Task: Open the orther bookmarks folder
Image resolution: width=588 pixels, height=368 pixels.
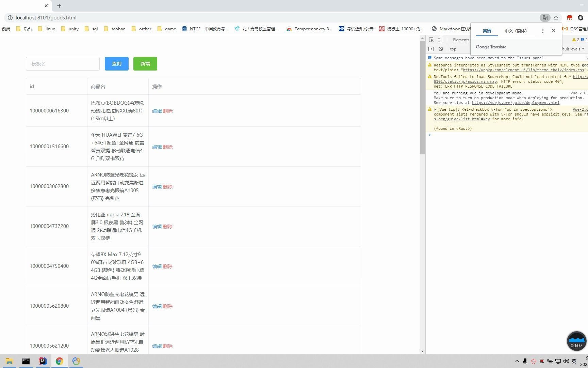Action: (141, 29)
